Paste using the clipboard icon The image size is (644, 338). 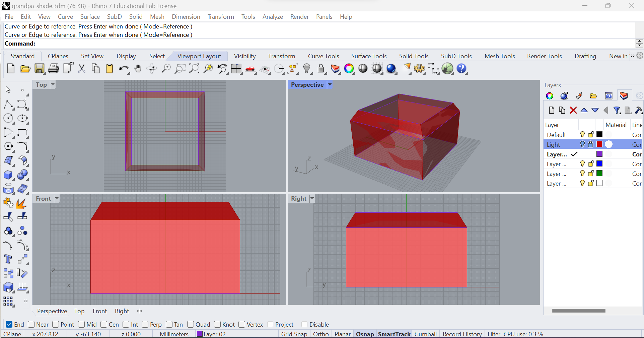[x=110, y=69]
